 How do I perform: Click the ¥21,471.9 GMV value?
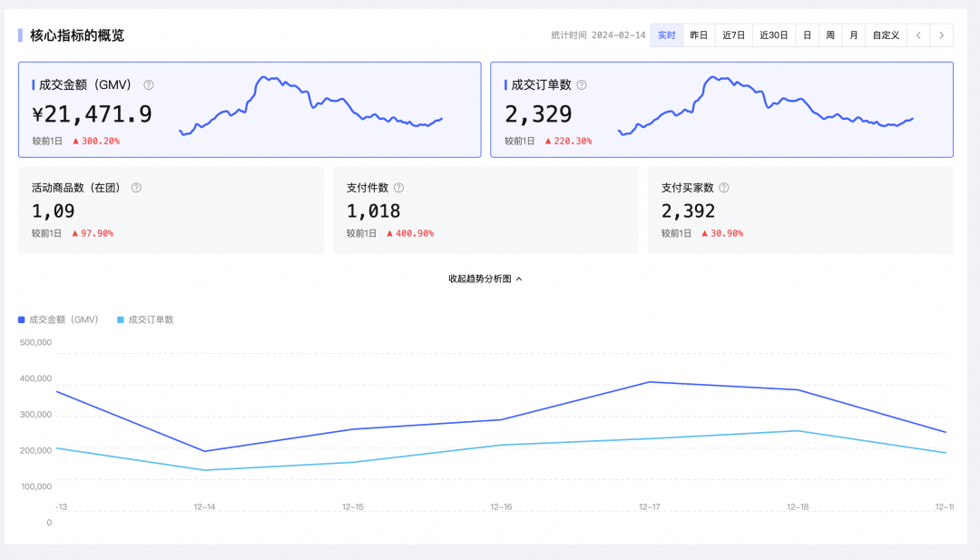(92, 114)
